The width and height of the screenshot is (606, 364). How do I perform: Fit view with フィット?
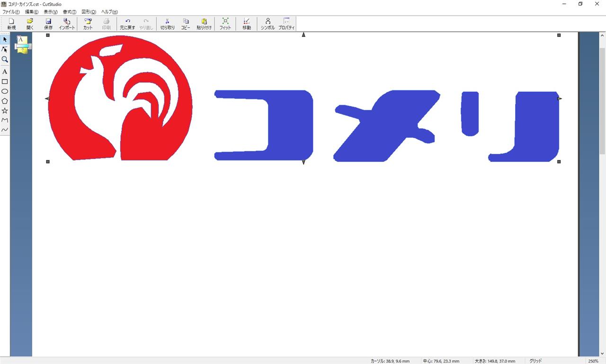pos(225,24)
